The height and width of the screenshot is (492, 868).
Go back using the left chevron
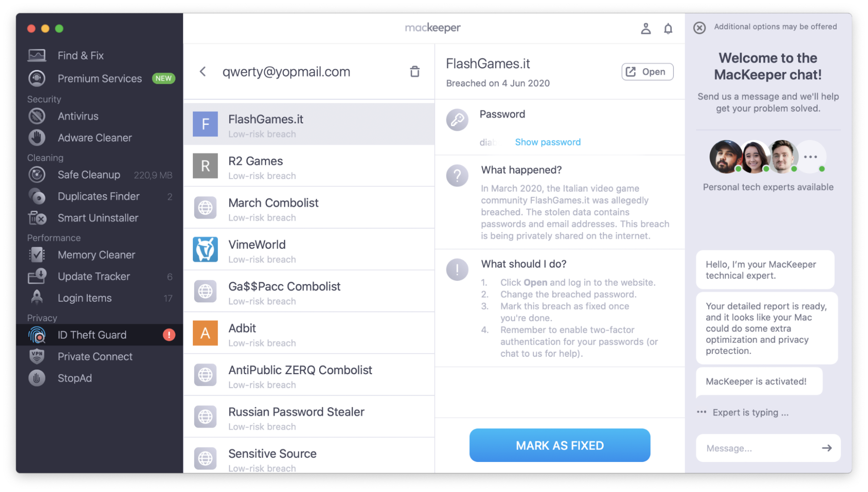click(203, 72)
